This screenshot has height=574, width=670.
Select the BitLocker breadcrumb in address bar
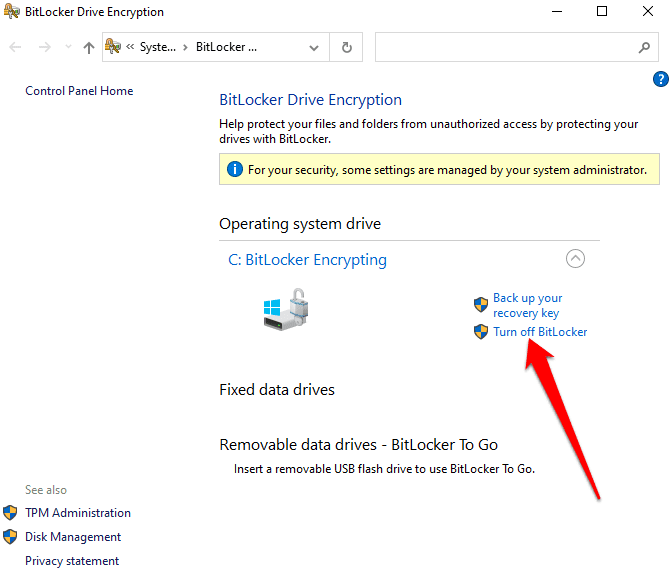click(x=226, y=47)
